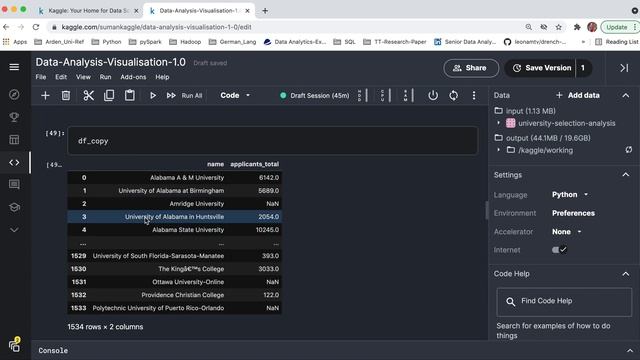Open the Code cell type dropdown
This screenshot has height=360, width=640.
point(235,96)
